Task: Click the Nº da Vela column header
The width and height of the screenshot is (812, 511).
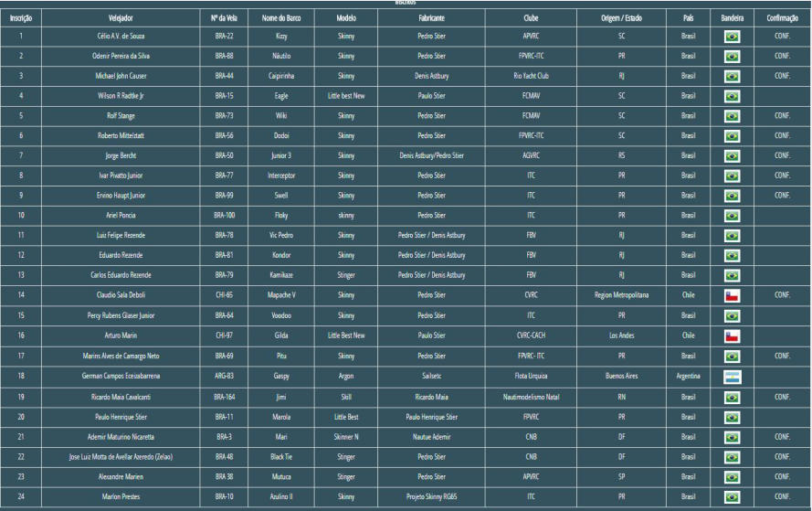Action: [224, 18]
